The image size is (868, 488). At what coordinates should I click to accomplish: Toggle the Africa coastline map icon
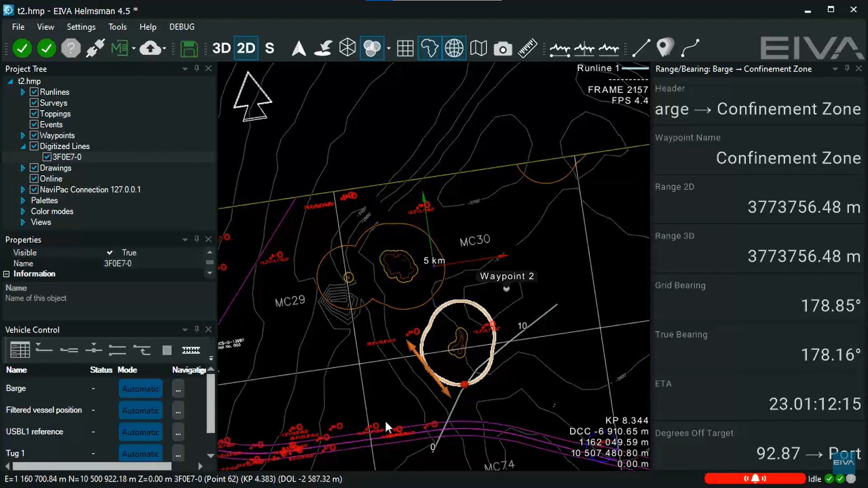pyautogui.click(x=429, y=48)
